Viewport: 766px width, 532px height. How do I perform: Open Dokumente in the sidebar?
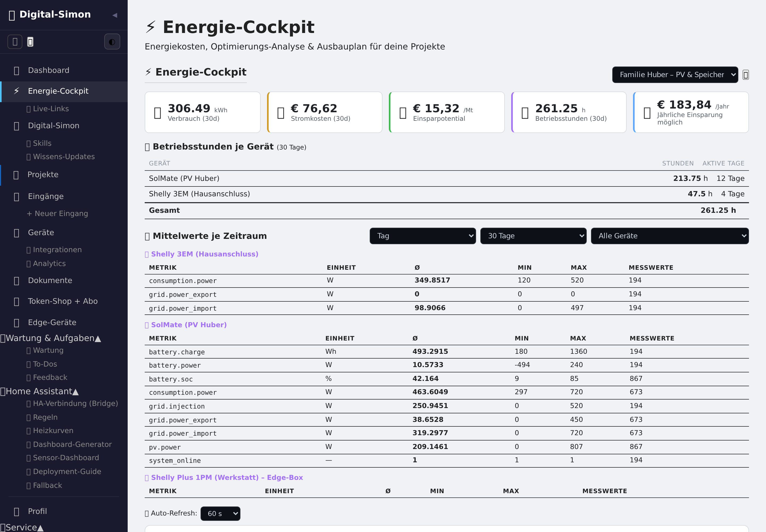(x=64, y=280)
